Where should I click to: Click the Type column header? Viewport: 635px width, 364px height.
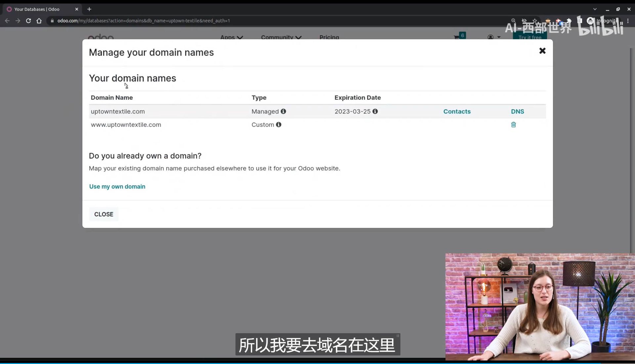[x=259, y=98]
